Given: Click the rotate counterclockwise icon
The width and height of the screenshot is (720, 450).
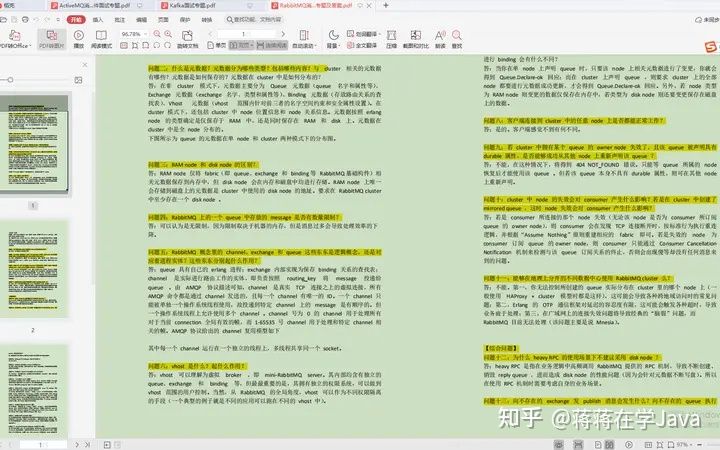Looking at the screenshot, I should 157,45.
